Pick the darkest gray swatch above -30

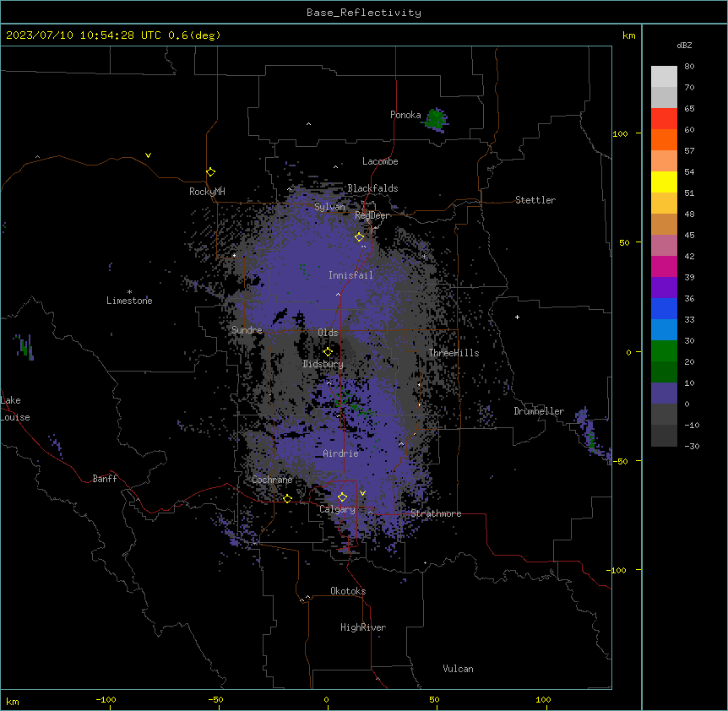[x=664, y=436]
